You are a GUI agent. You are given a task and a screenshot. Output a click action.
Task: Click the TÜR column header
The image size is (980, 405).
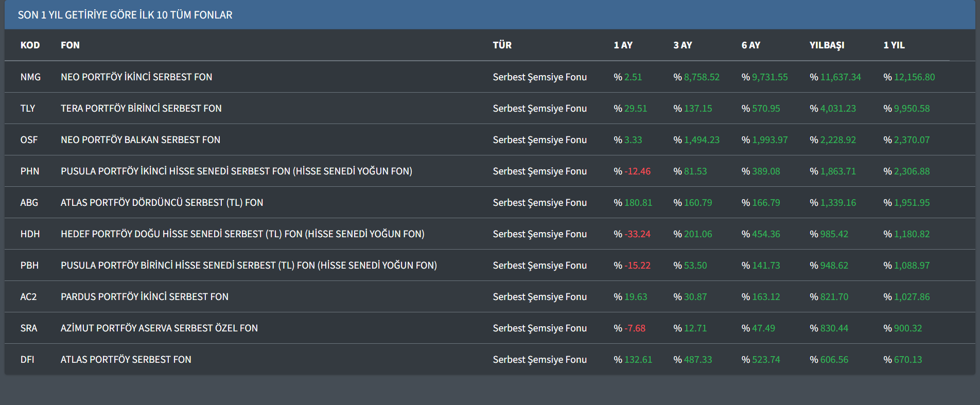click(x=502, y=45)
